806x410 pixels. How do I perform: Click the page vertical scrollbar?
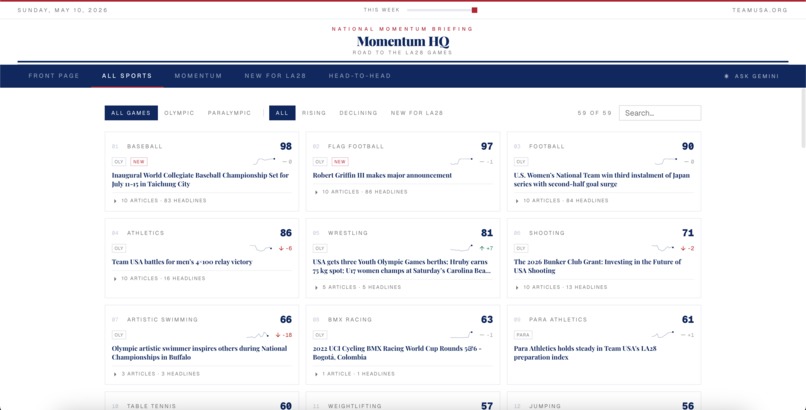coord(803,118)
